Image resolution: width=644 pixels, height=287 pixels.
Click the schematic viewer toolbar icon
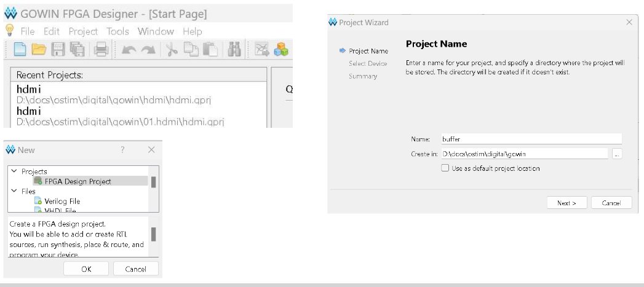point(261,49)
